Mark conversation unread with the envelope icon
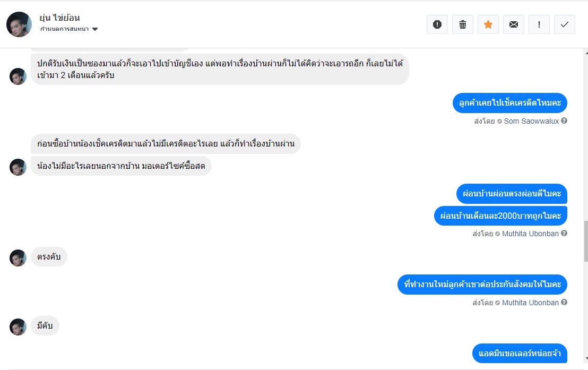 [514, 24]
